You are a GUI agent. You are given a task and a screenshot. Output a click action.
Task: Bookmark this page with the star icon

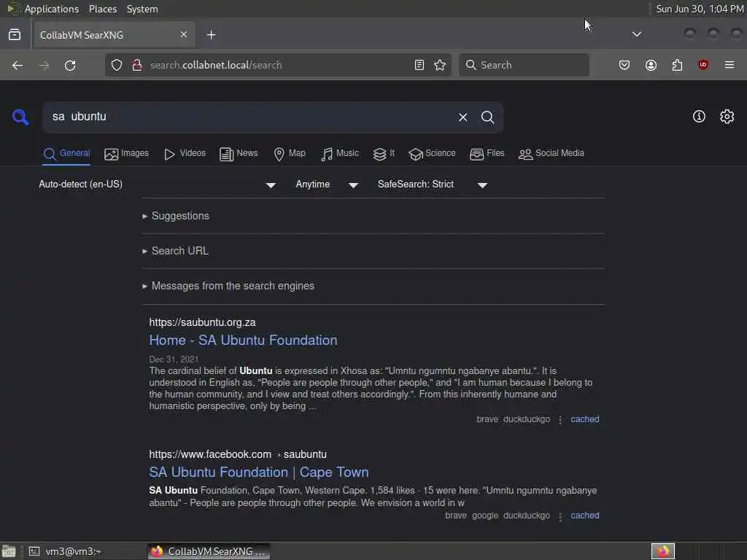[x=440, y=65]
